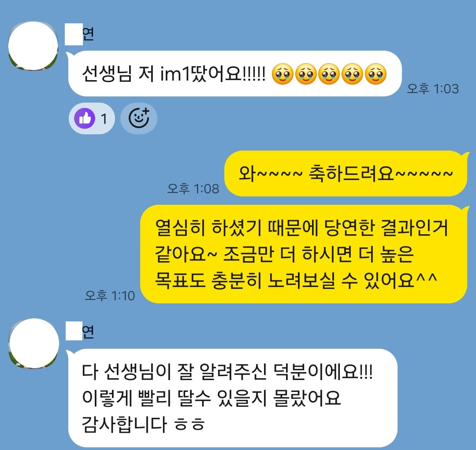Click the last pleading-face emoji in the message

point(376,74)
